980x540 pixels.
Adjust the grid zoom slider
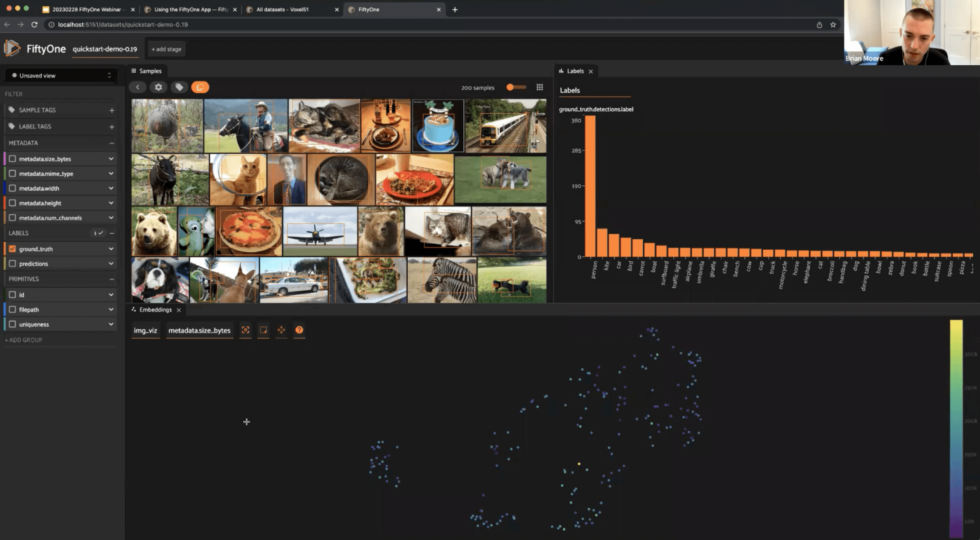pyautogui.click(x=515, y=87)
